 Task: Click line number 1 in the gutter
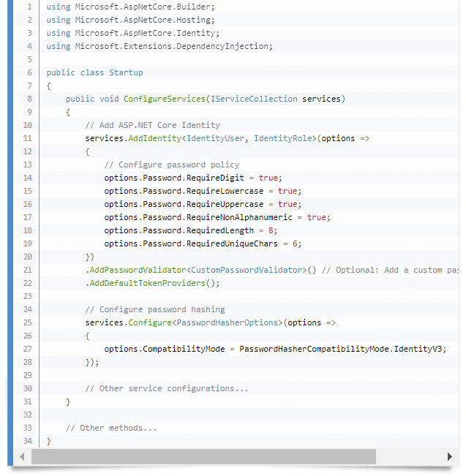click(x=29, y=7)
